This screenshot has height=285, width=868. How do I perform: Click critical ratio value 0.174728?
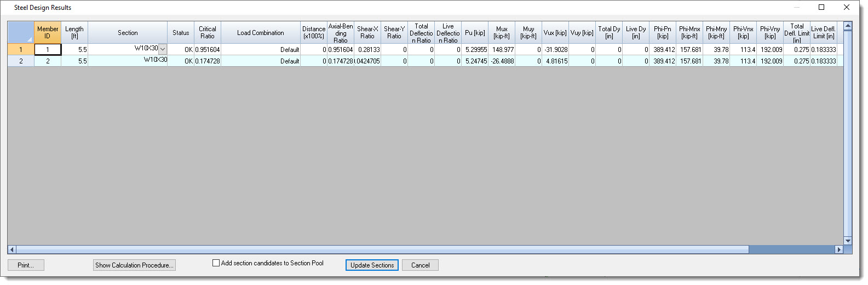208,61
